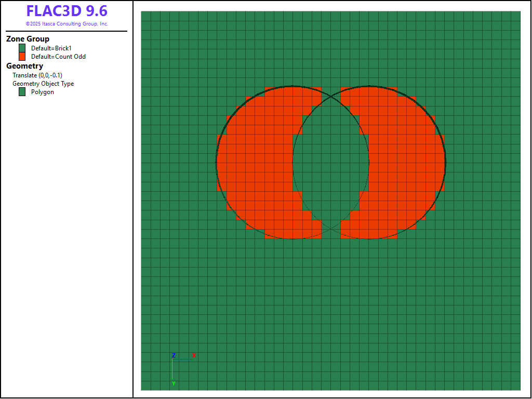Viewport: 532px width, 399px height.
Task: Click the green Y axis label
Action: pos(174,383)
